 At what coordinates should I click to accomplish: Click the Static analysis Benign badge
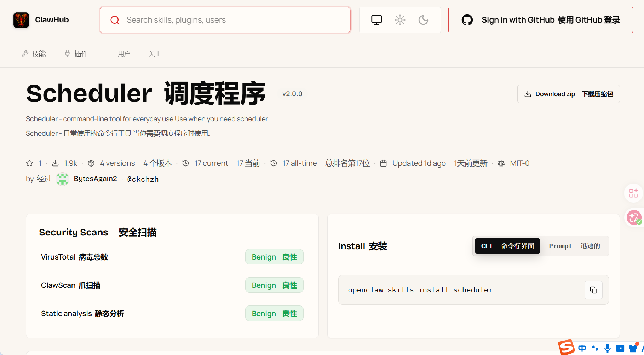click(x=274, y=314)
